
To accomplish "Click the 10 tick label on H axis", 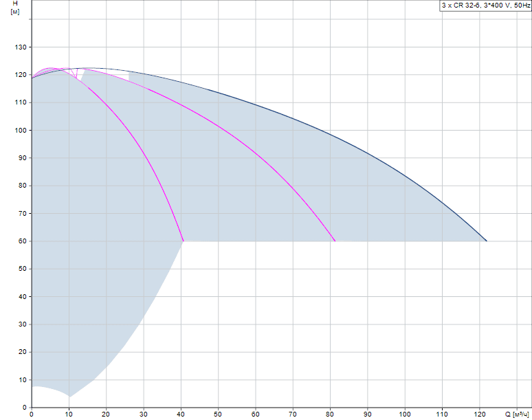I will pyautogui.click(x=23, y=380).
